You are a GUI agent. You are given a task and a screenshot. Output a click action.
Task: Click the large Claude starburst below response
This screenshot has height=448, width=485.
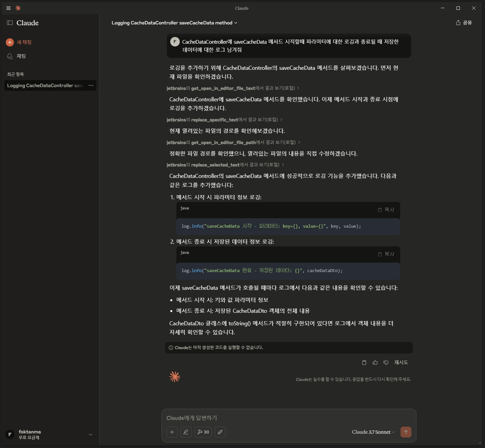tap(175, 377)
